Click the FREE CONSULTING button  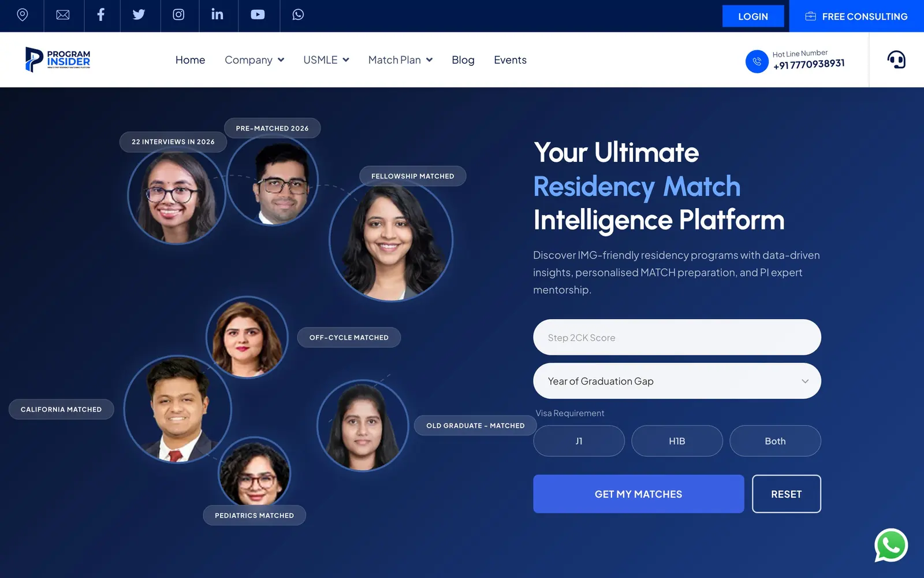pyautogui.click(x=856, y=16)
